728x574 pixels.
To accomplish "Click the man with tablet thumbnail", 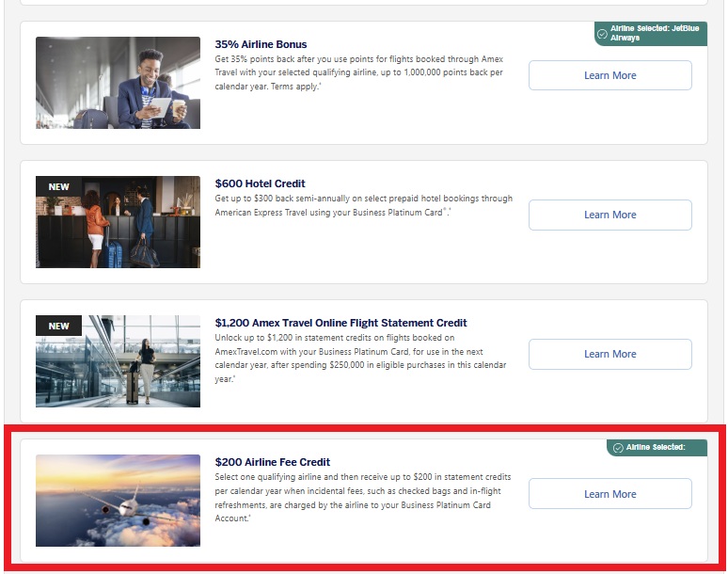I will 118,83.
